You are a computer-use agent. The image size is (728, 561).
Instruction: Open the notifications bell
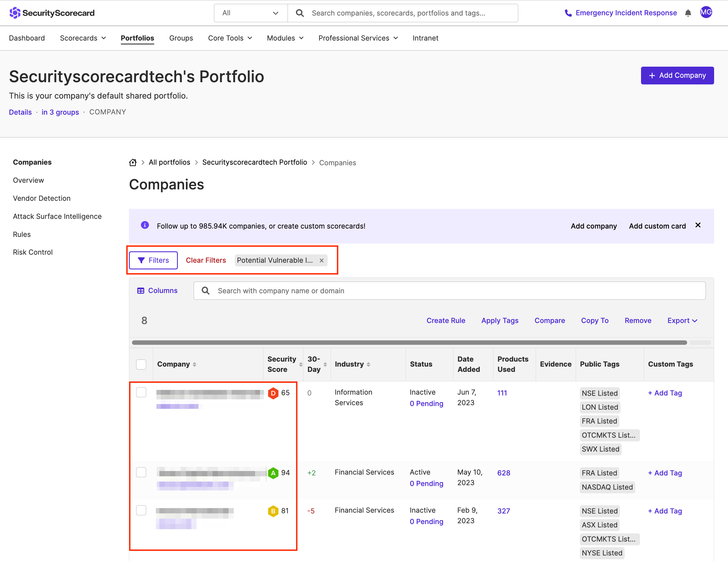pyautogui.click(x=688, y=13)
